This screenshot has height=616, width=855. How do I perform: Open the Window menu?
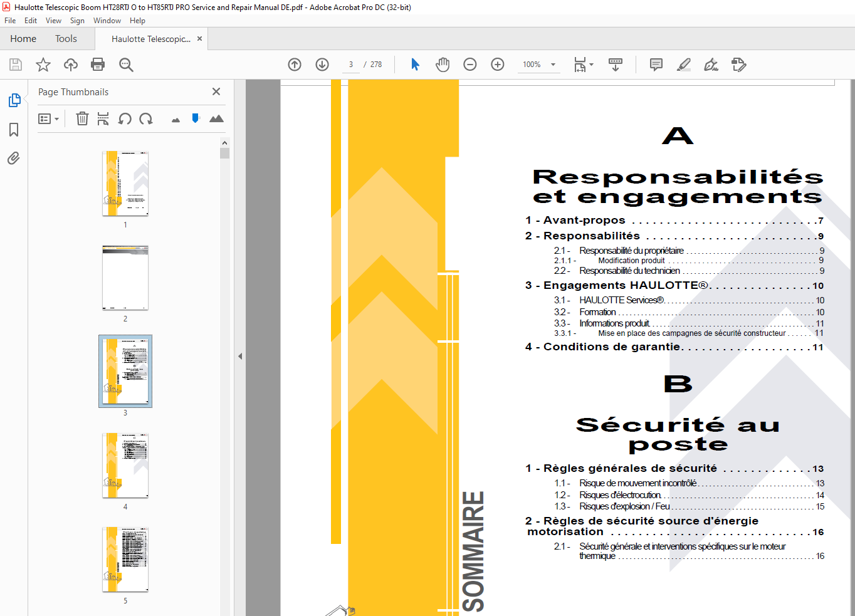pos(107,21)
